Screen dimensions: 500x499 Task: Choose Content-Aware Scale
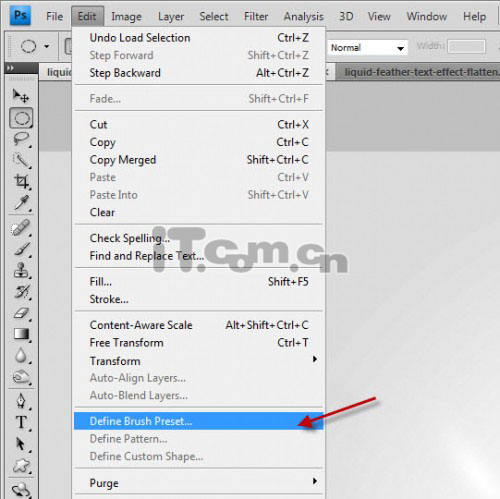tap(199, 325)
